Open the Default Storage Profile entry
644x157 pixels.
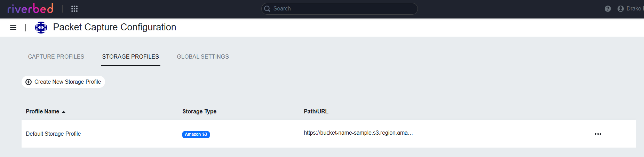pos(53,134)
